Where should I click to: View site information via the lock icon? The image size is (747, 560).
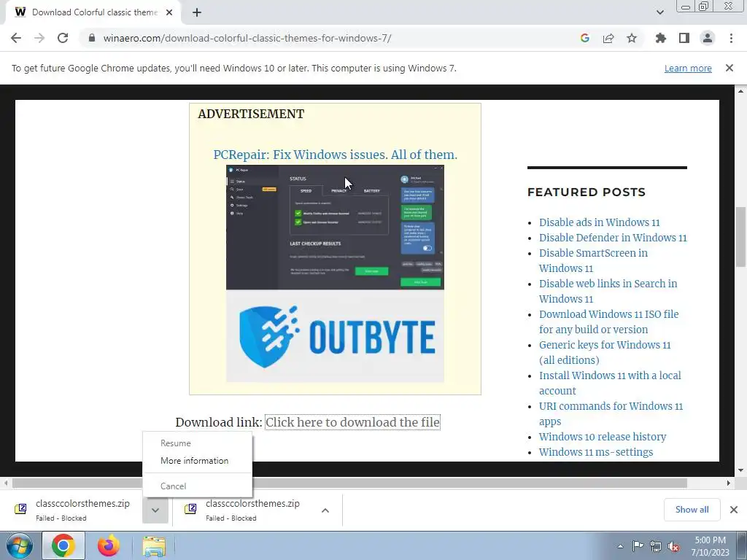(x=92, y=38)
